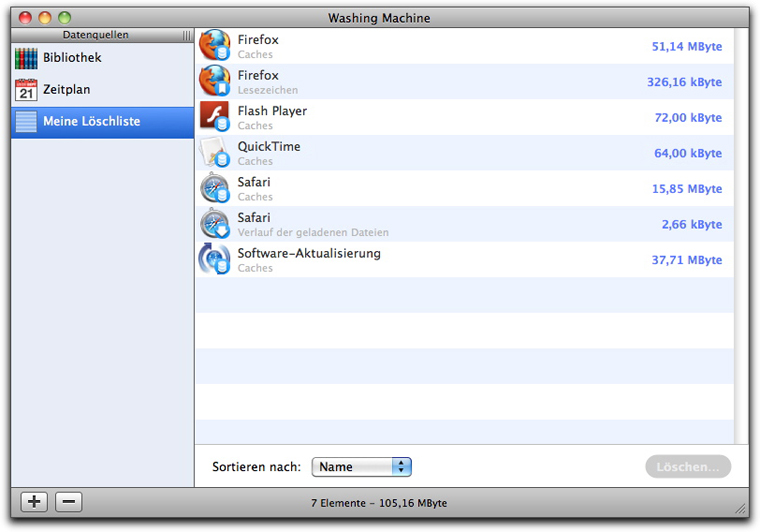
Task: Click the 51,14 MByte size value
Action: (x=687, y=47)
